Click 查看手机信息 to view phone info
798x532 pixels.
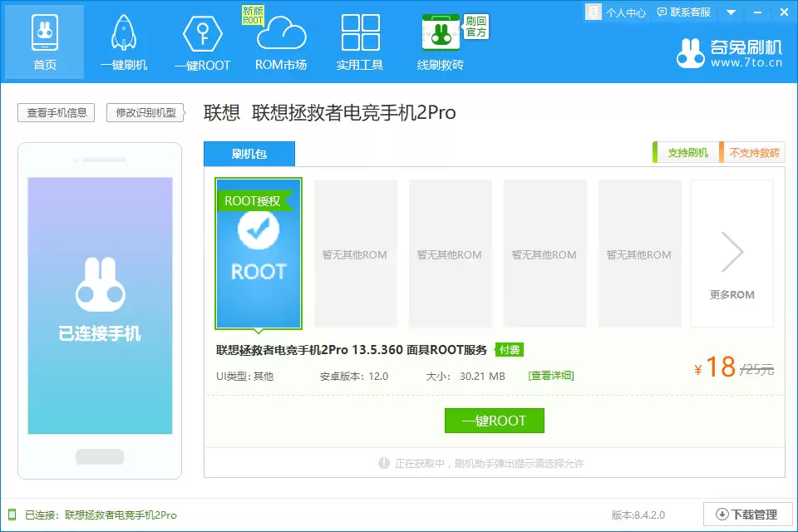point(55,112)
